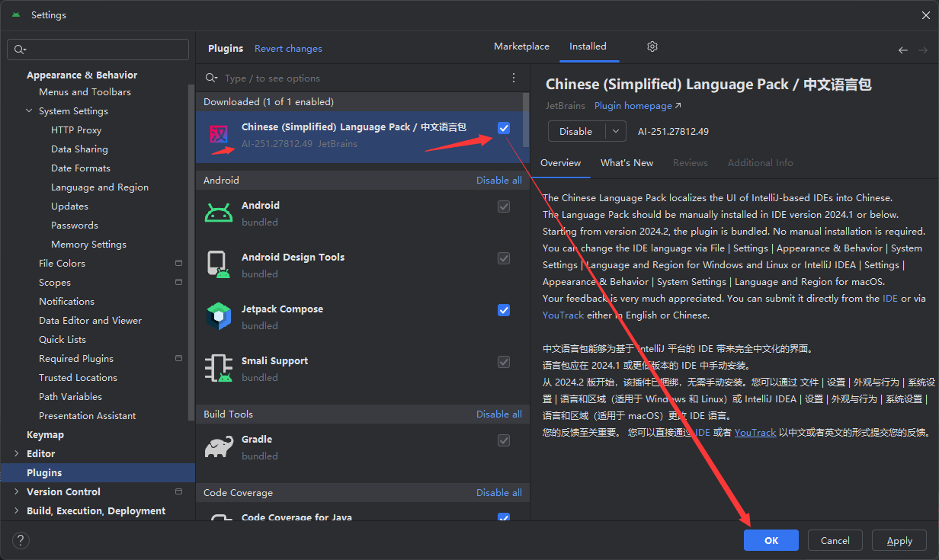Open the Disable button dropdown arrow
This screenshot has height=560, width=939.
616,131
